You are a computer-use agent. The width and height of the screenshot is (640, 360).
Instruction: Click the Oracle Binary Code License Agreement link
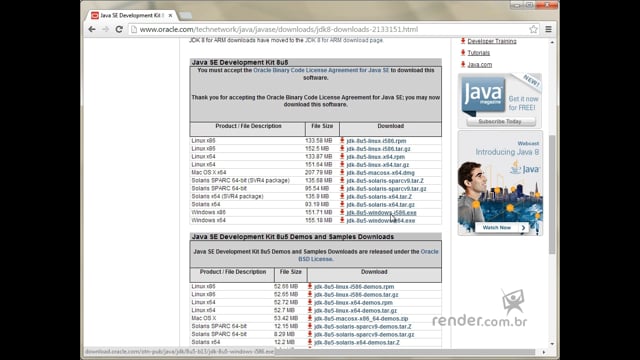coord(321,70)
